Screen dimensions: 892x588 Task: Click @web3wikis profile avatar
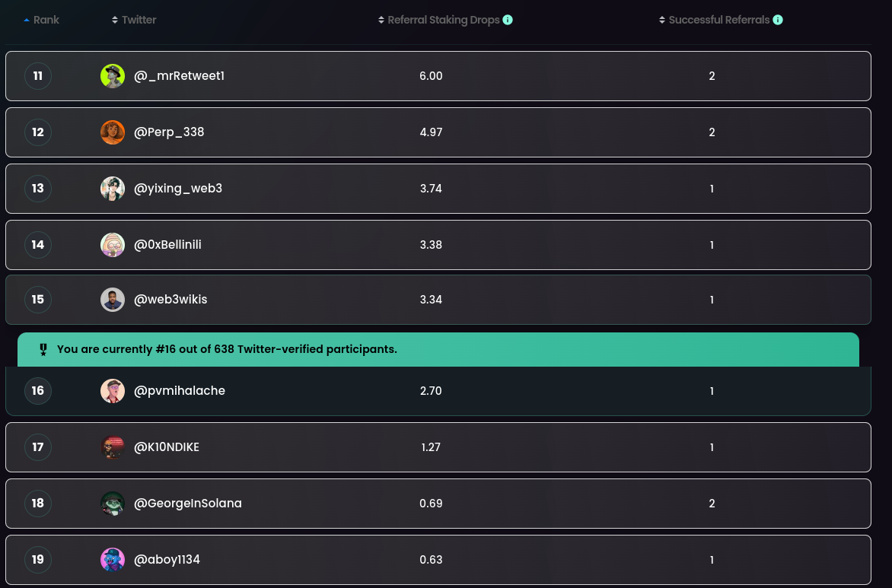pos(113,300)
